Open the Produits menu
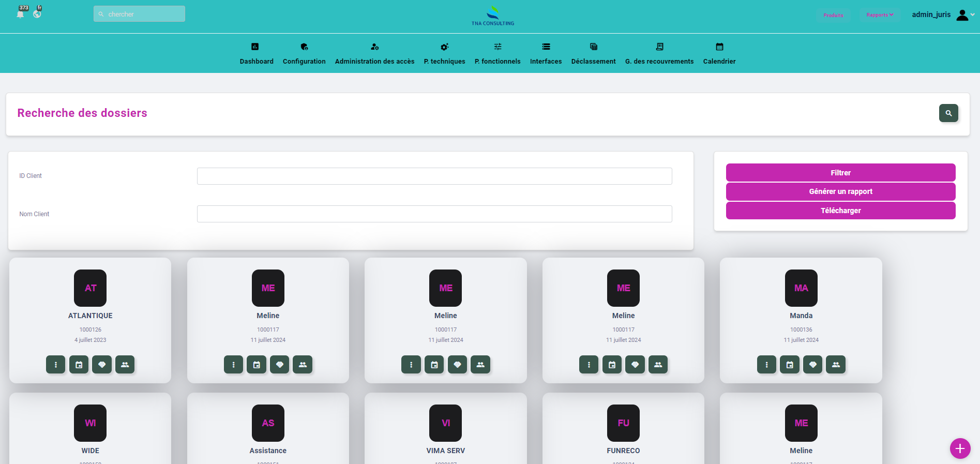This screenshot has height=464, width=980. coord(833,15)
